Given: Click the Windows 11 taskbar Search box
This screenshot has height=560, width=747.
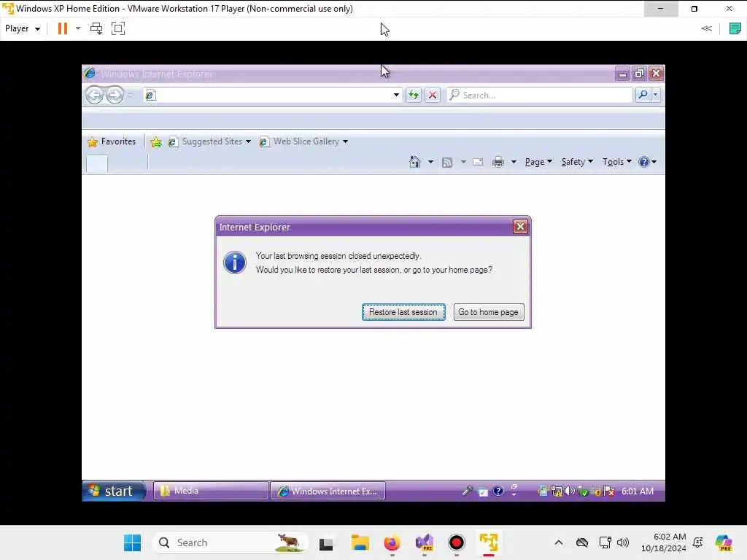Looking at the screenshot, I should click(231, 542).
